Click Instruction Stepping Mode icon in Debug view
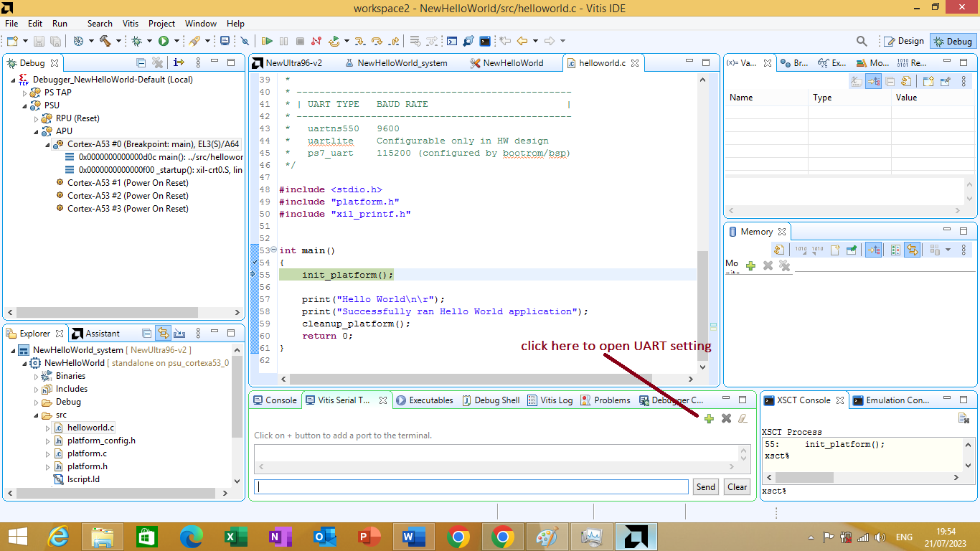 [179, 62]
